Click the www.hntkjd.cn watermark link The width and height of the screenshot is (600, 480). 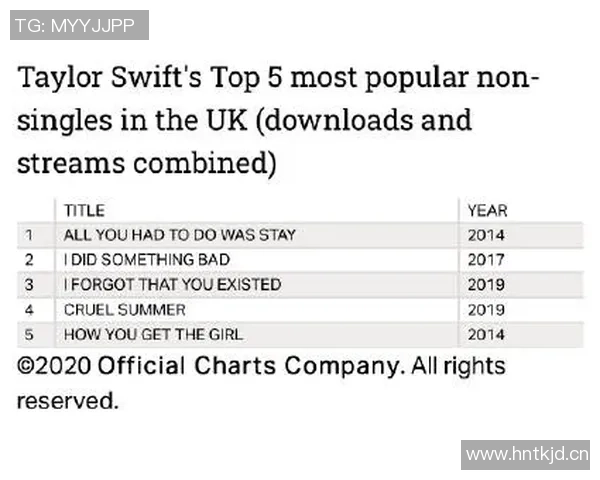pyautogui.click(x=527, y=455)
